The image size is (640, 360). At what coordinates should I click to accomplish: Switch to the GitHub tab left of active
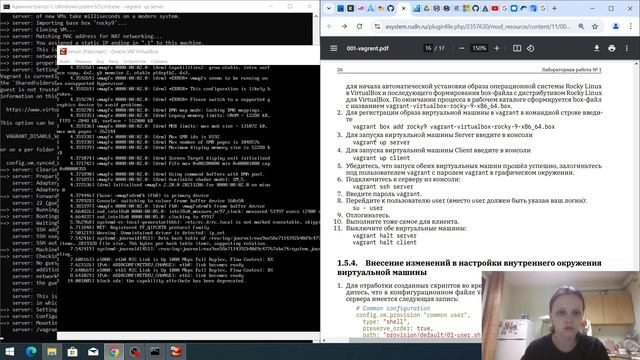pyautogui.click(x=391, y=8)
